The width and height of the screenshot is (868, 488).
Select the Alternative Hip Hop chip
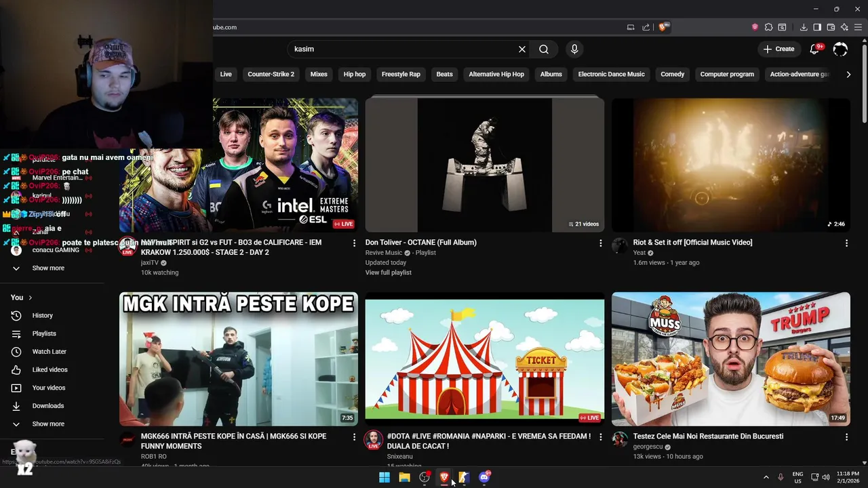pos(496,75)
